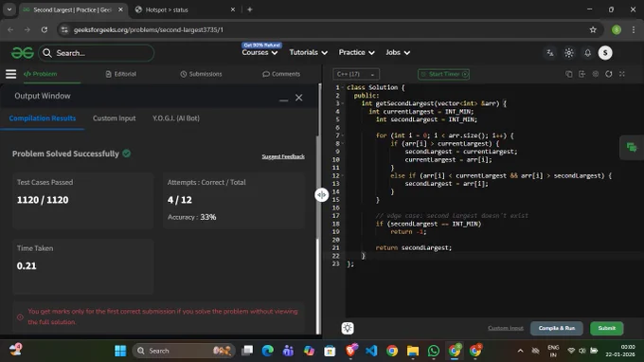Switch to the Problem tab
This screenshot has width=644, height=362.
tap(40, 74)
